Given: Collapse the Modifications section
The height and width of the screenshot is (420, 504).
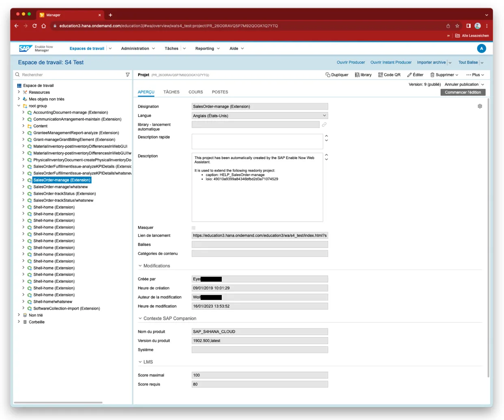Looking at the screenshot, I should coord(140,266).
